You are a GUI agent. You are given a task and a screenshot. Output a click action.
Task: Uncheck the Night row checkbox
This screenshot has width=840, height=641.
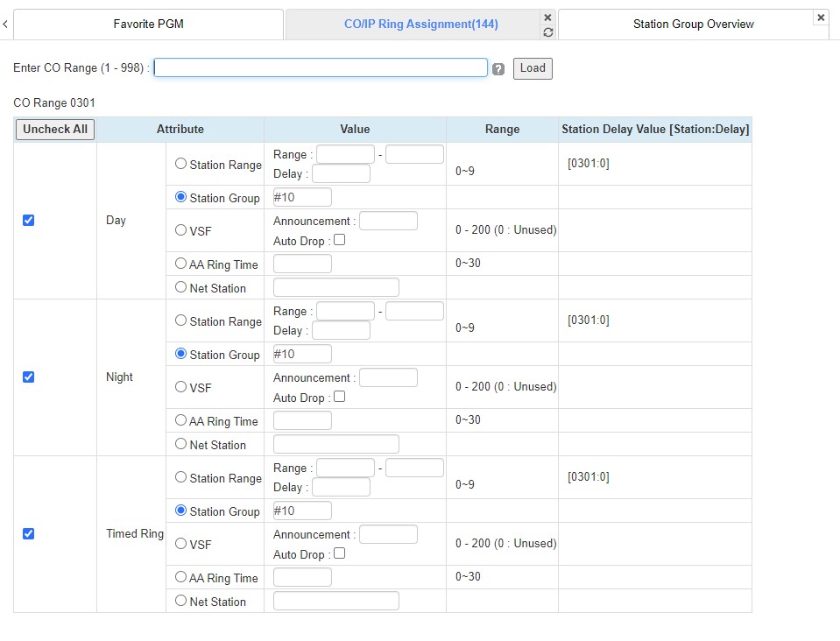click(28, 377)
